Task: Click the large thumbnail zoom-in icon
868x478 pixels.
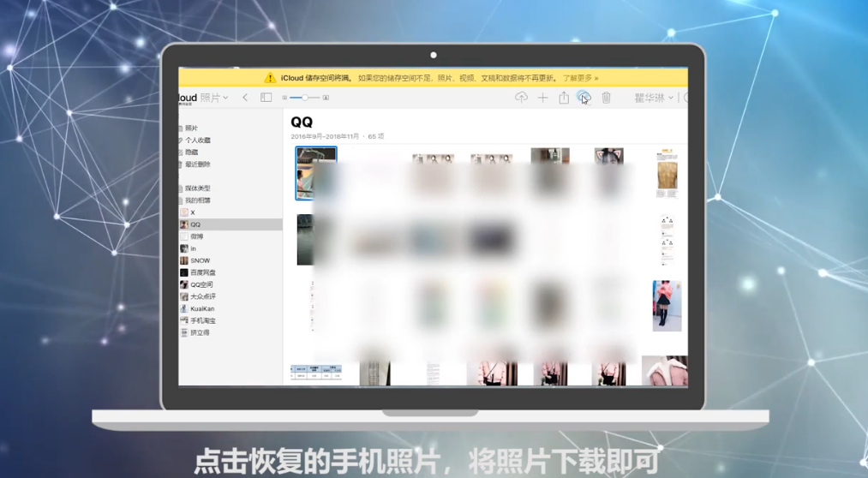Action: pos(326,98)
